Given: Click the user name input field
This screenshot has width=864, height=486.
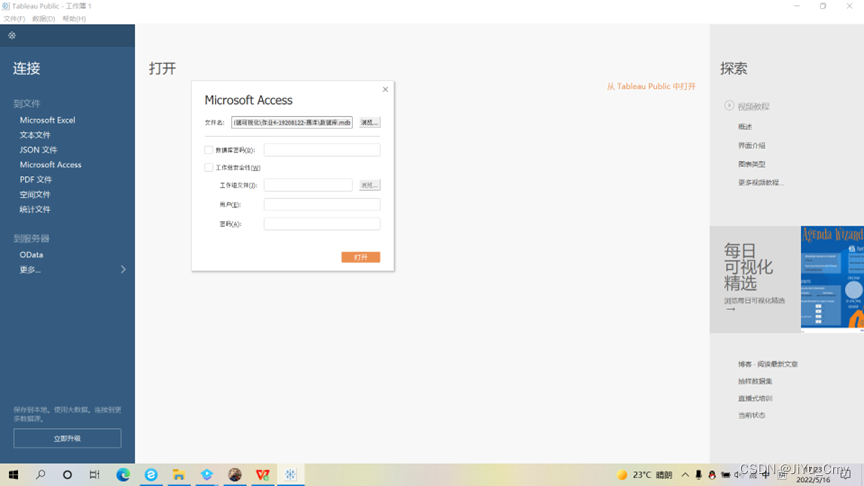Looking at the screenshot, I should coord(322,204).
